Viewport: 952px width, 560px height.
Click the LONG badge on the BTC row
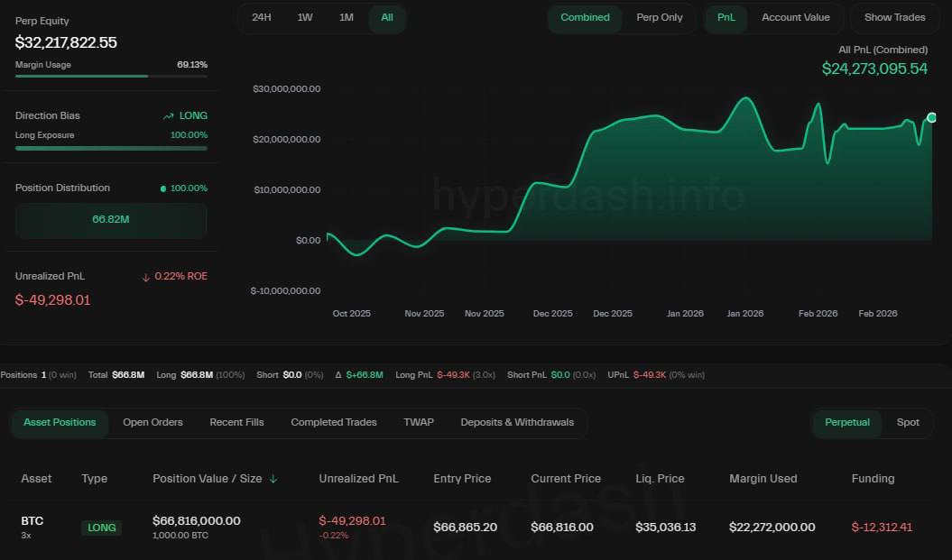101,528
